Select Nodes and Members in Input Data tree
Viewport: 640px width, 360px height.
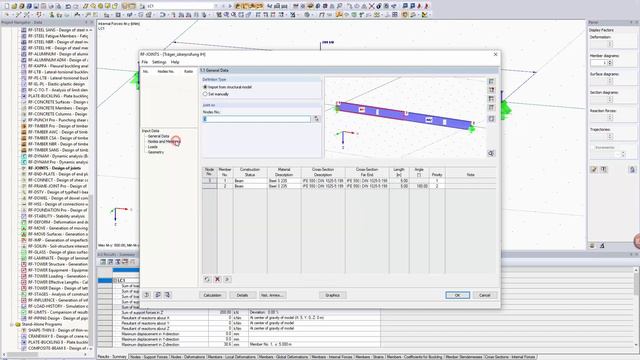[x=163, y=141]
